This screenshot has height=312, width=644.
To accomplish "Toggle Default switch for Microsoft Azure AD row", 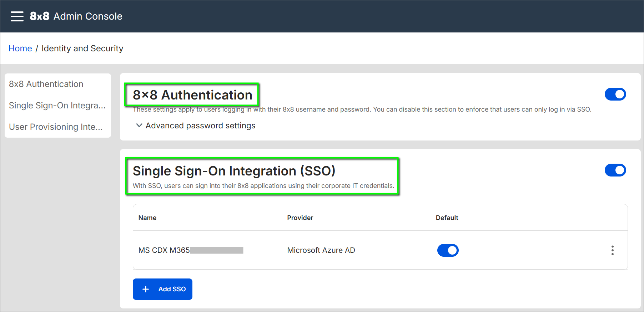I will click(x=448, y=250).
